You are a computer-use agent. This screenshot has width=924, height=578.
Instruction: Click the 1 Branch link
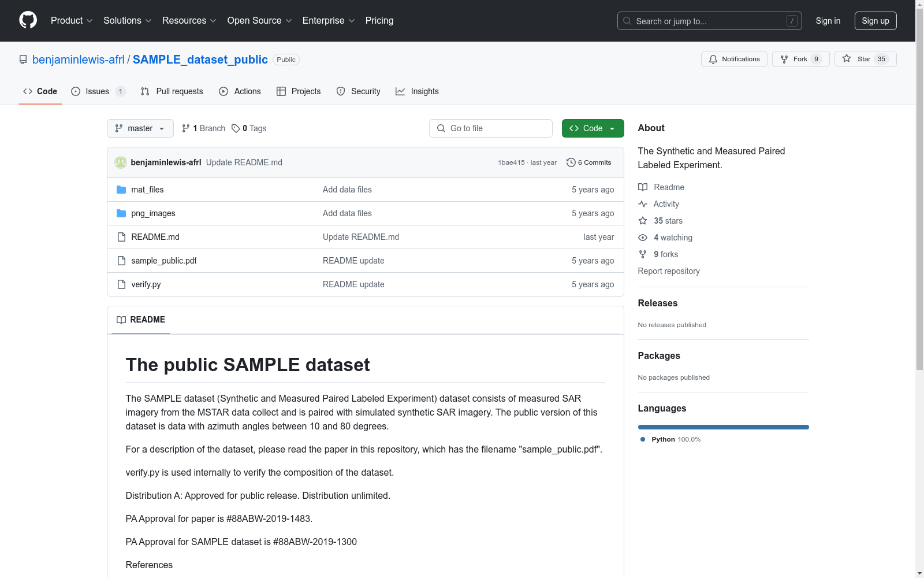[x=203, y=128]
